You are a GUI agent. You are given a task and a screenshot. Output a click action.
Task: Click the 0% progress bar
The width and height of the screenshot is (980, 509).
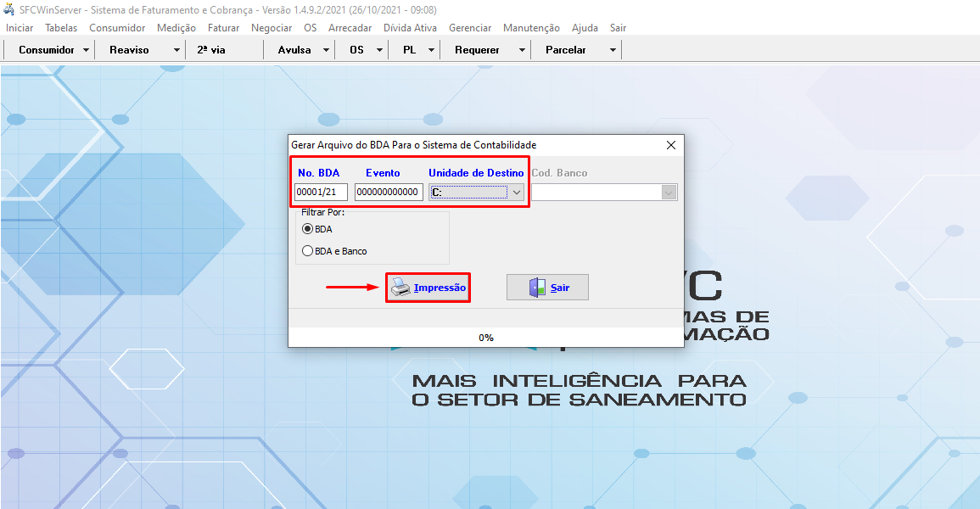[486, 338]
